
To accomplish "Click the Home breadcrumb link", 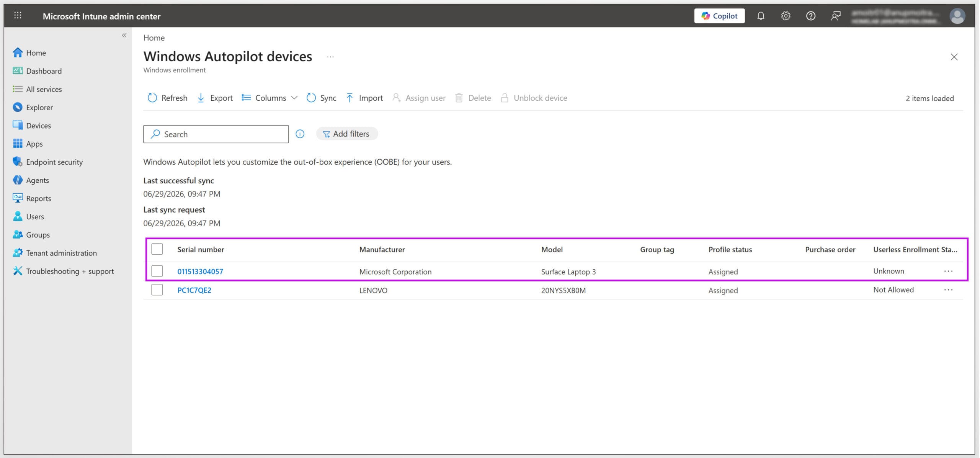I will pos(154,38).
